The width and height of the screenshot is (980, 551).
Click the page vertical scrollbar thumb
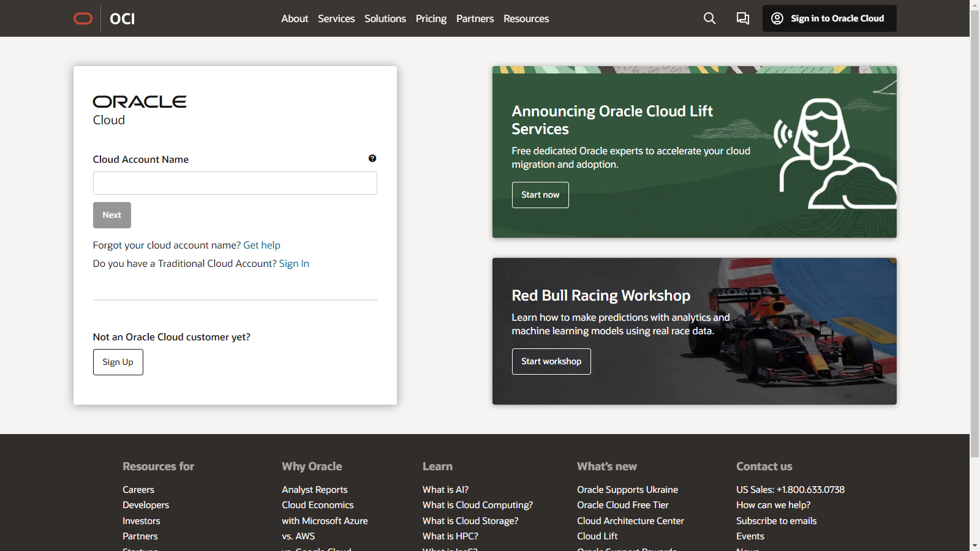tap(975, 234)
